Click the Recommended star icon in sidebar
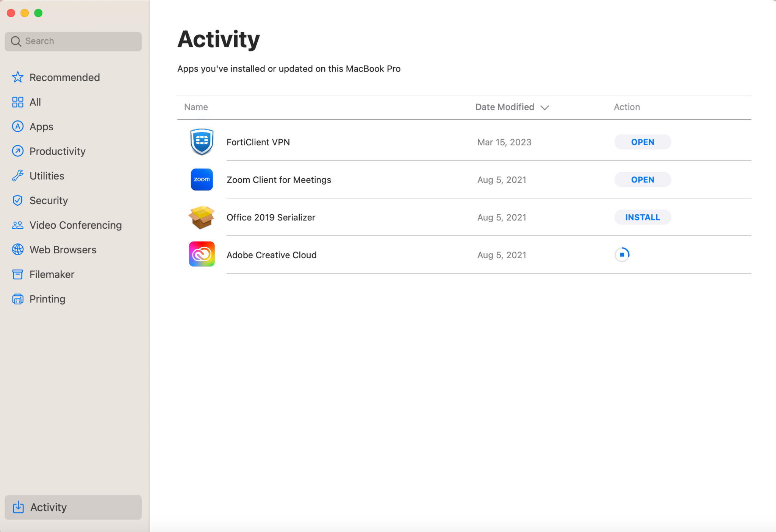 click(17, 77)
